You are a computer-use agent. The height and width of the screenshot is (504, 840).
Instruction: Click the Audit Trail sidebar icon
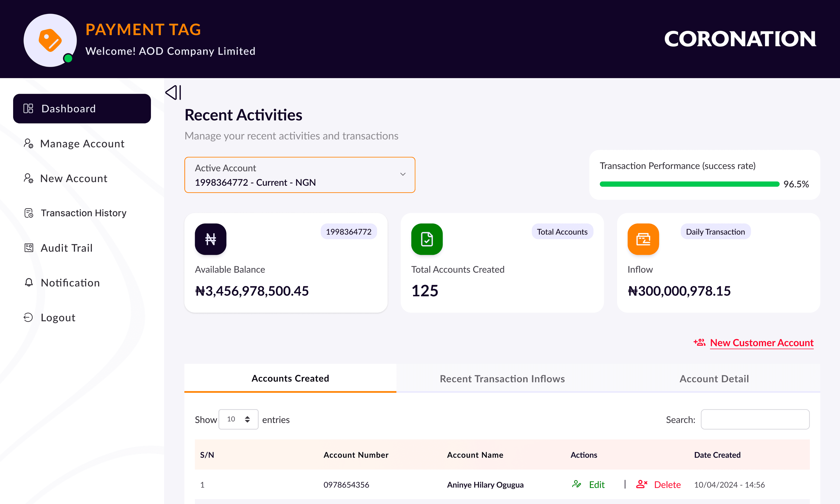(29, 248)
